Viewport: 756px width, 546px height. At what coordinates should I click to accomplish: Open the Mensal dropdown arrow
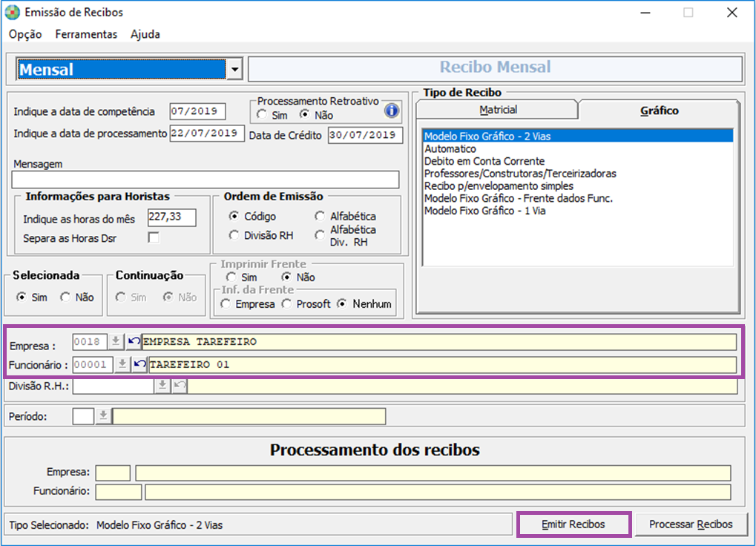[x=234, y=70]
